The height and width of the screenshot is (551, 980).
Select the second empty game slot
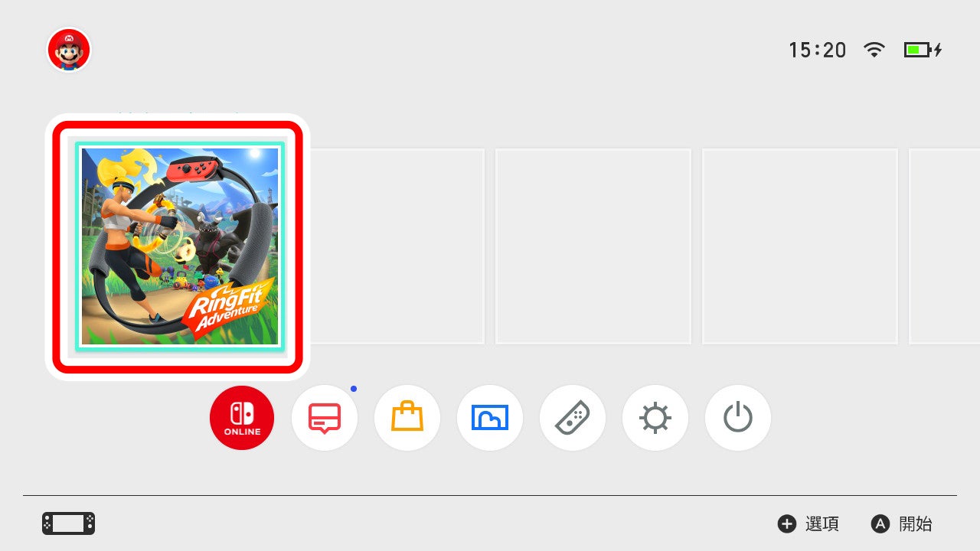click(593, 246)
